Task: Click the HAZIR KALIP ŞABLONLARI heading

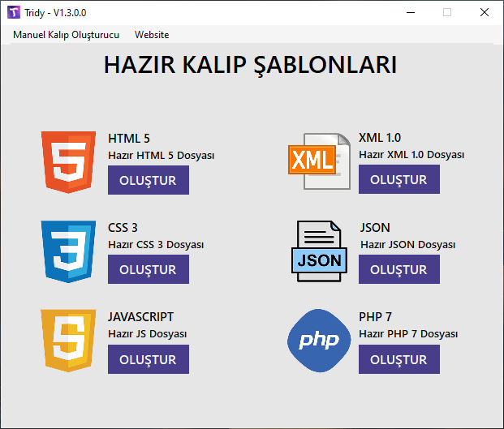Action: pos(251,65)
